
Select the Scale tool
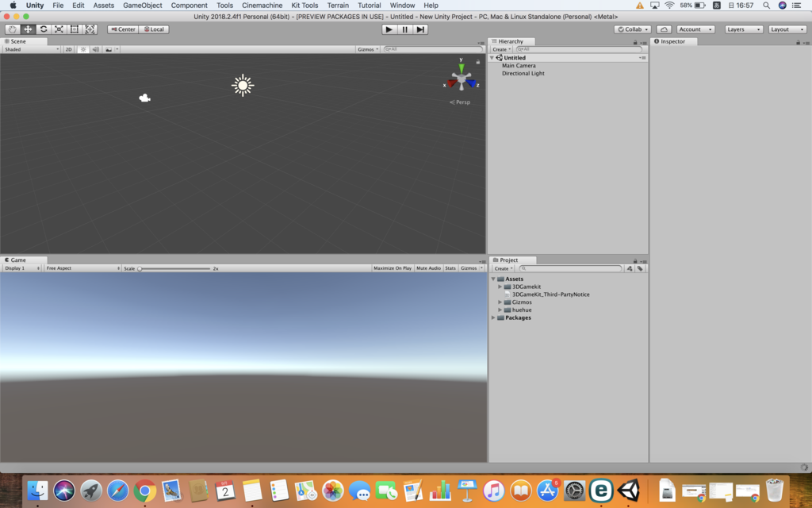coord(59,29)
